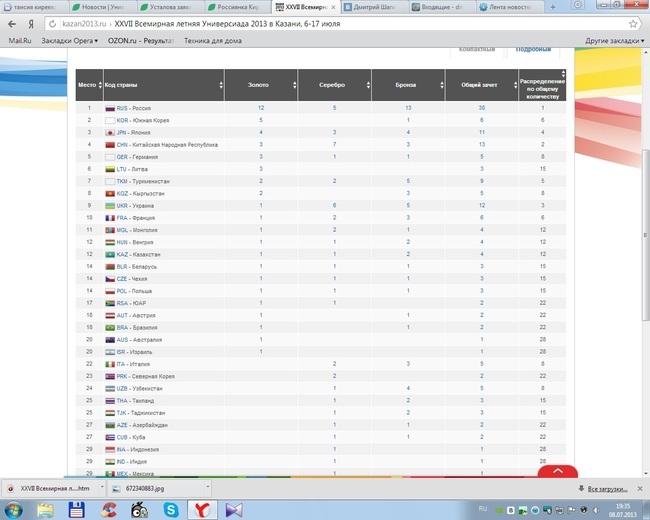Open Skype from the taskbar
Viewport: 650px width, 520px height.
[x=169, y=509]
